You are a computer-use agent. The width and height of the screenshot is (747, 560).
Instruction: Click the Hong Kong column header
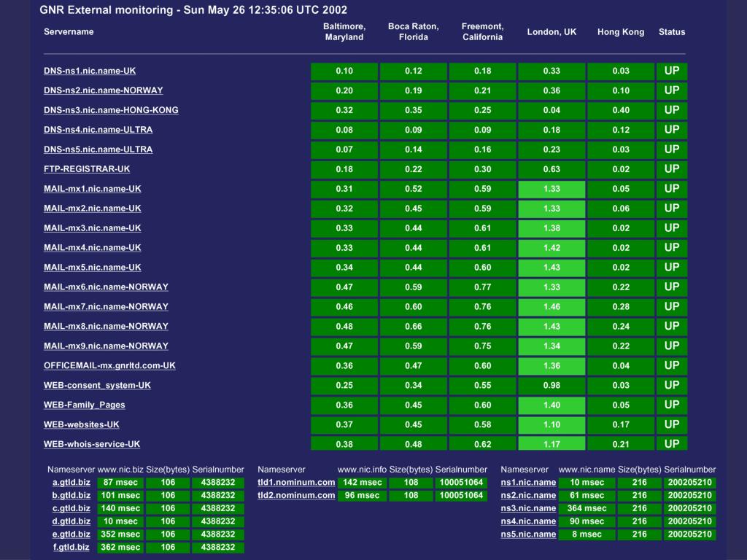[x=621, y=32]
